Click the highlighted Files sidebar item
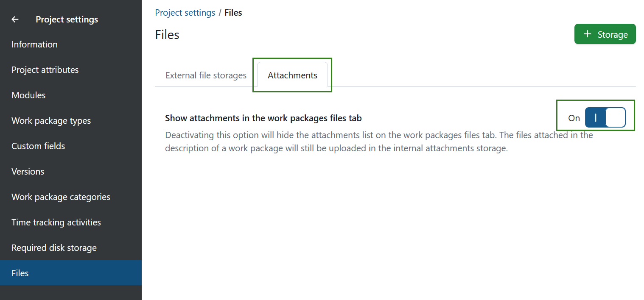 (20, 273)
